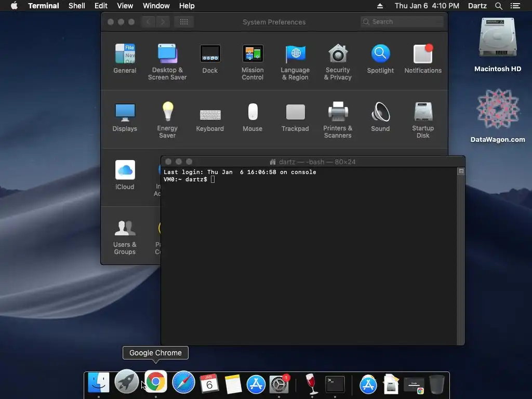Click the date and time in menu bar
The width and height of the screenshot is (532, 399).
coord(427,6)
